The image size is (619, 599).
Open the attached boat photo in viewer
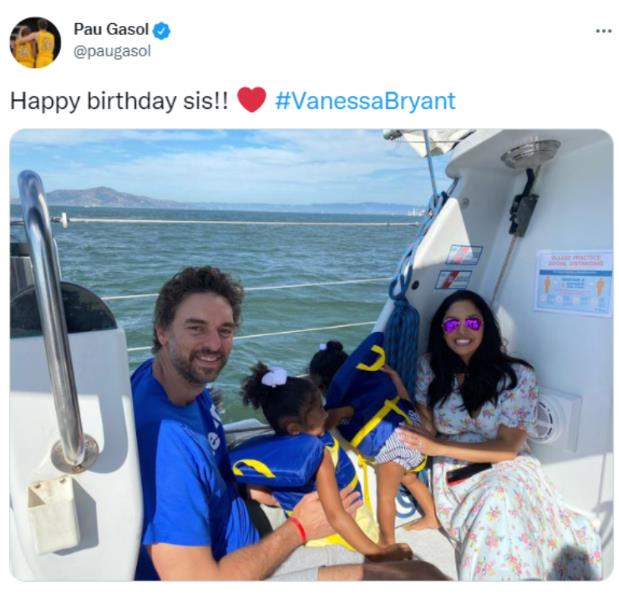(x=311, y=355)
